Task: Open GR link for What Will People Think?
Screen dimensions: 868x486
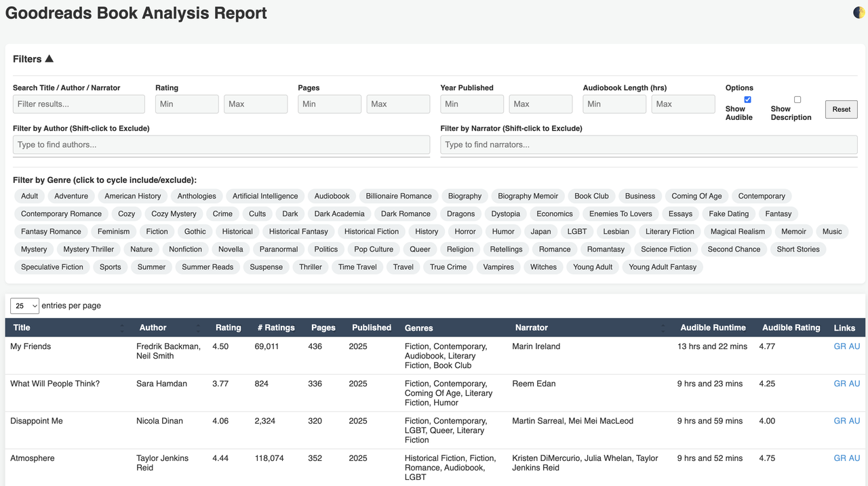Action: pyautogui.click(x=840, y=384)
